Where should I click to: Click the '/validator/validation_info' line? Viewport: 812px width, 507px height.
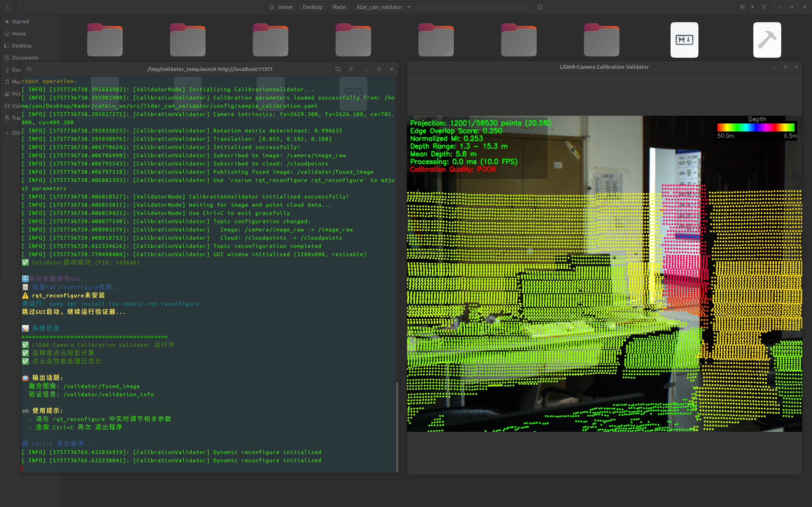point(91,394)
